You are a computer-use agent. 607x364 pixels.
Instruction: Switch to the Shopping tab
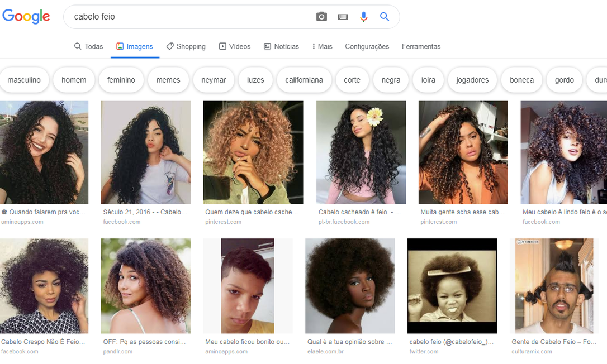[x=186, y=46]
